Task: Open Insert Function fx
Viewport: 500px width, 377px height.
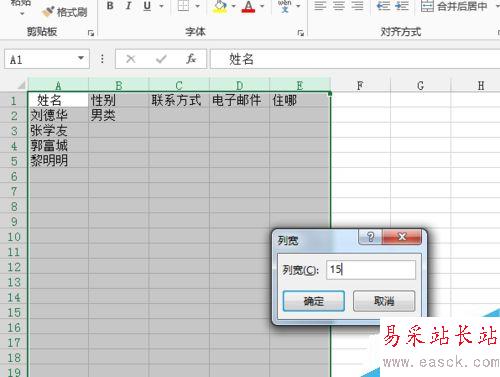Action: click(x=191, y=59)
